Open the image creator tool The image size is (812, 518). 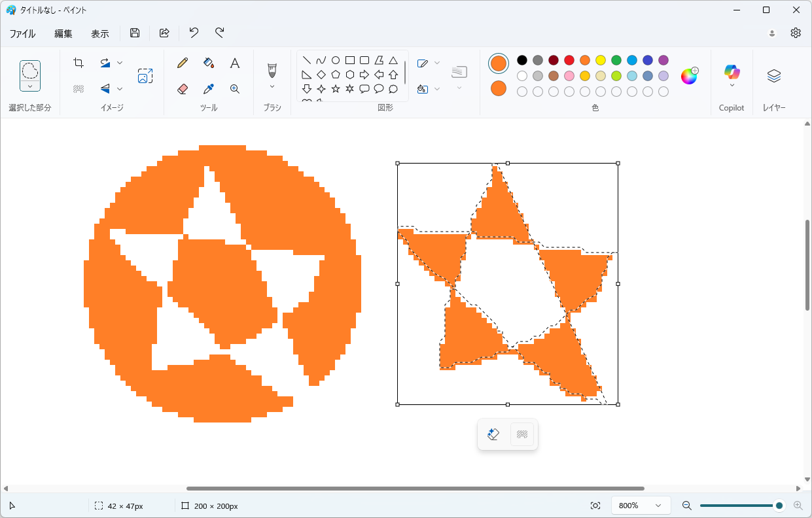(145, 76)
